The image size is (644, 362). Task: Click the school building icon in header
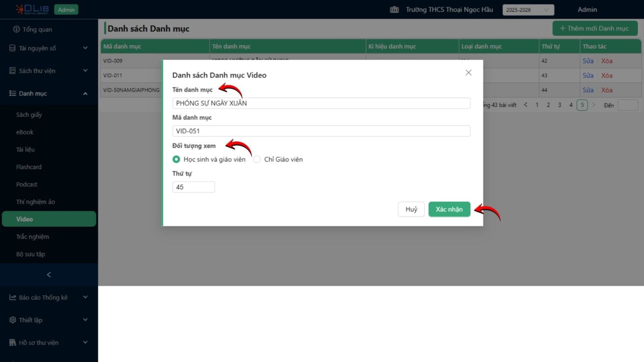394,10
